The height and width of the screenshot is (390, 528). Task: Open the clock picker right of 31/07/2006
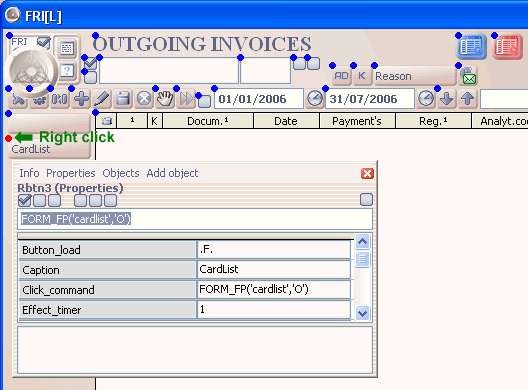426,99
